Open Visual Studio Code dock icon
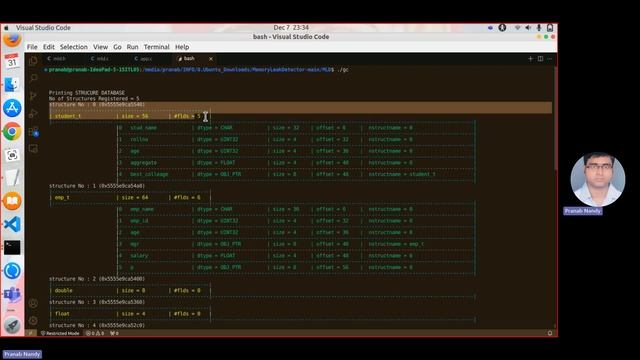 tap(12, 224)
